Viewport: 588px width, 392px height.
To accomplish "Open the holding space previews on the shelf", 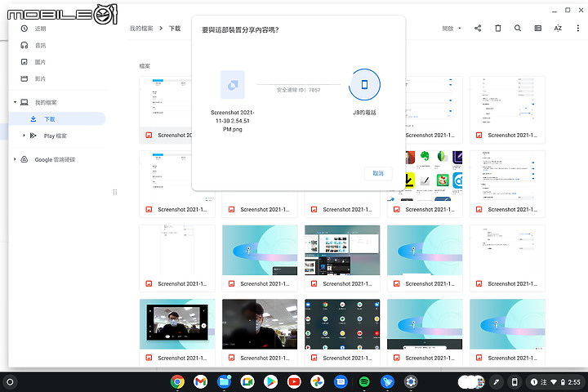I will pyautogui.click(x=472, y=382).
